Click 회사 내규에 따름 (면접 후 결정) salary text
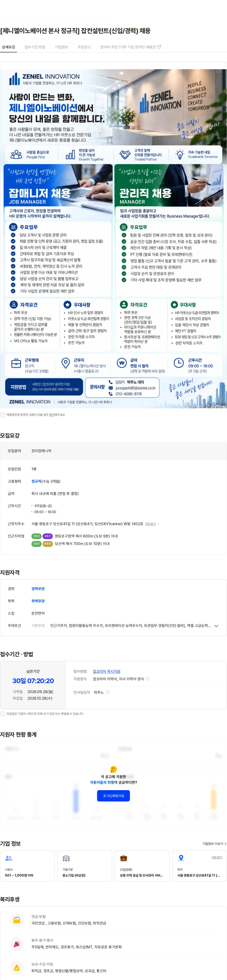Screen dimensions: 227x980 (55, 493)
